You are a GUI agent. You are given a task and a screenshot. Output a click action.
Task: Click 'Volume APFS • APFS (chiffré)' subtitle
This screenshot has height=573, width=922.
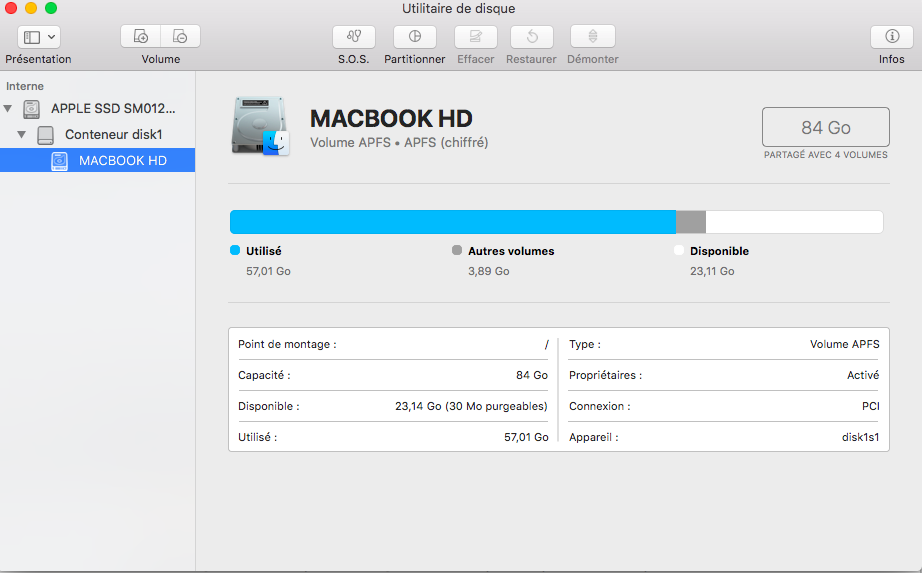399,142
